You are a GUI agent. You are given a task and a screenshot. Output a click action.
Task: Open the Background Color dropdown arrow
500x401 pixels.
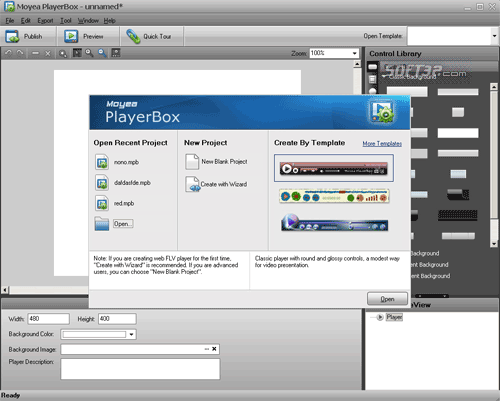pyautogui.click(x=132, y=334)
